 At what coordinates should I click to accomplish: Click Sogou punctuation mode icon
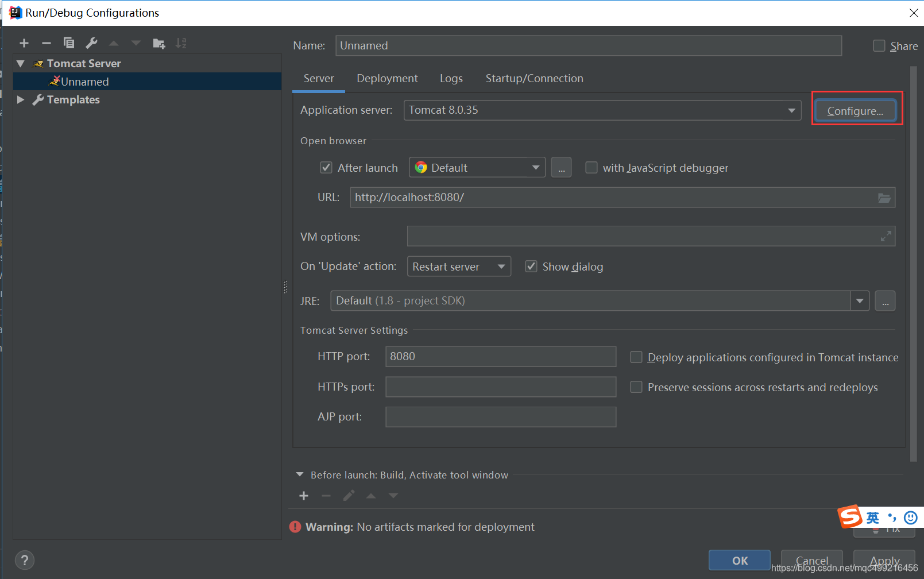point(892,518)
